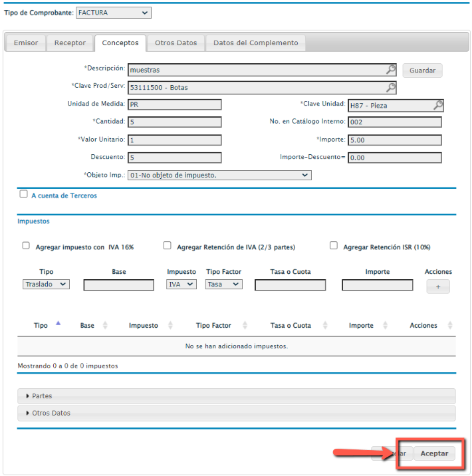This screenshot has height=476, width=472.
Task: Click the Clave Prod/Serv field
Action: point(262,88)
